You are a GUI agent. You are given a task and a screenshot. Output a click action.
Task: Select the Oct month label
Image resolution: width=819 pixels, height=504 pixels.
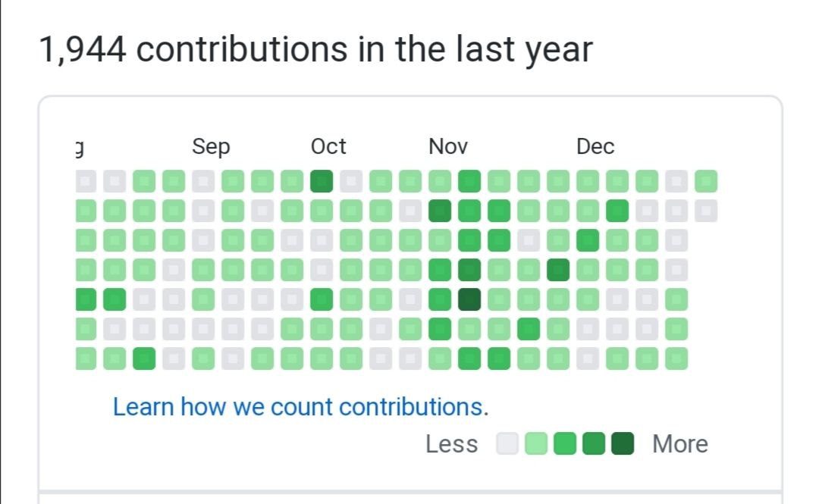click(x=328, y=146)
